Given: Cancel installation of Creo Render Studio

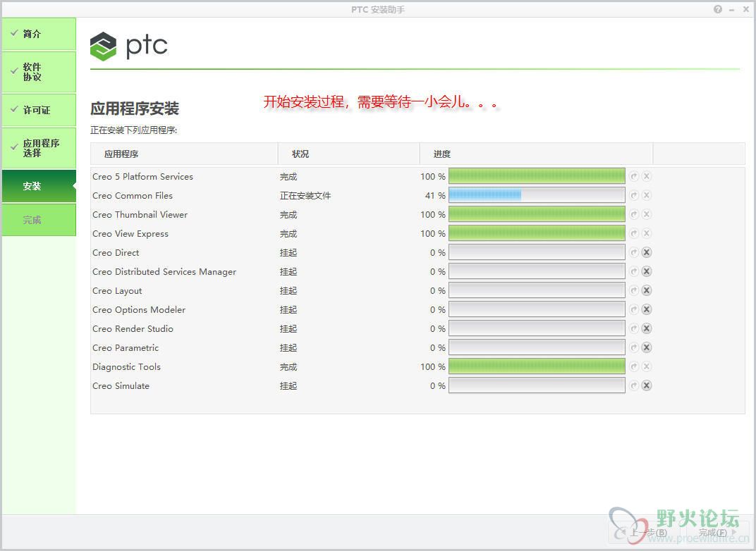Looking at the screenshot, I should (647, 328).
